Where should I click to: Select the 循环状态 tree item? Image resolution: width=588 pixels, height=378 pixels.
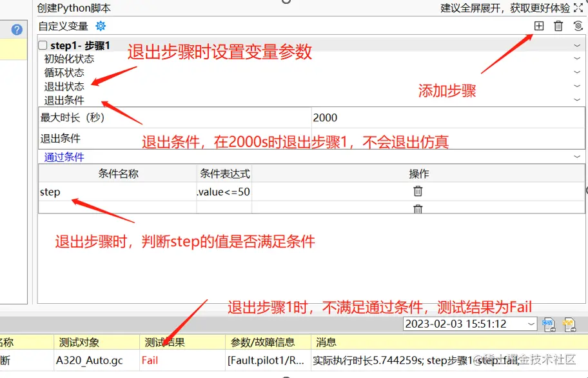coord(64,72)
